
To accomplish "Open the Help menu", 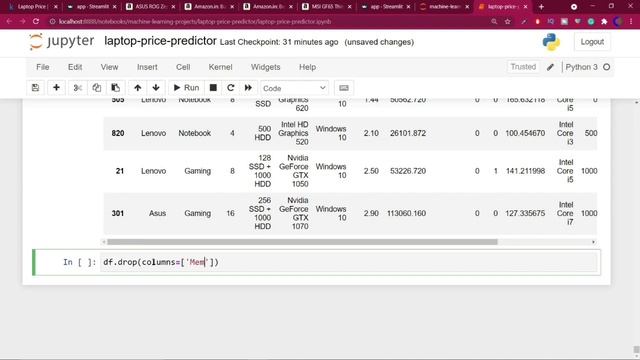I will pos(307,67).
